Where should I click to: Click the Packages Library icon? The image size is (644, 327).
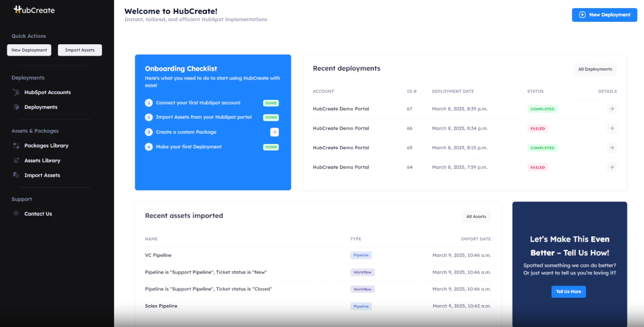[16, 145]
